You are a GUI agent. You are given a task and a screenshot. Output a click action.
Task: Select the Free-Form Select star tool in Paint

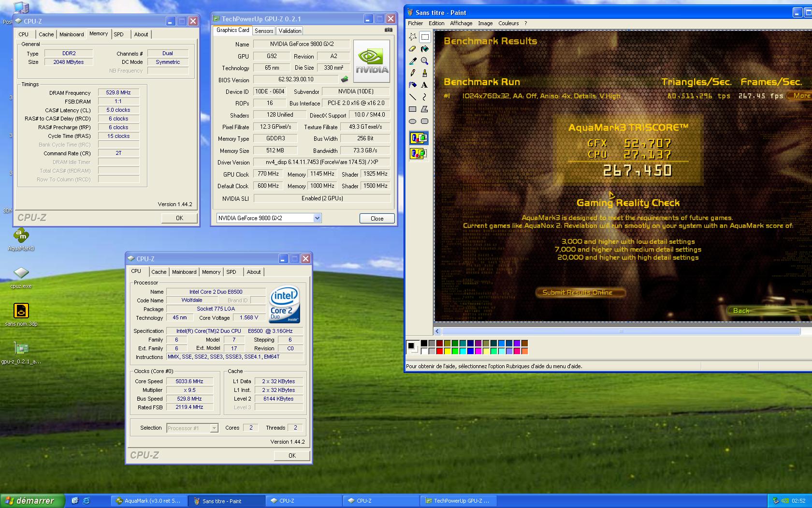[x=413, y=37]
